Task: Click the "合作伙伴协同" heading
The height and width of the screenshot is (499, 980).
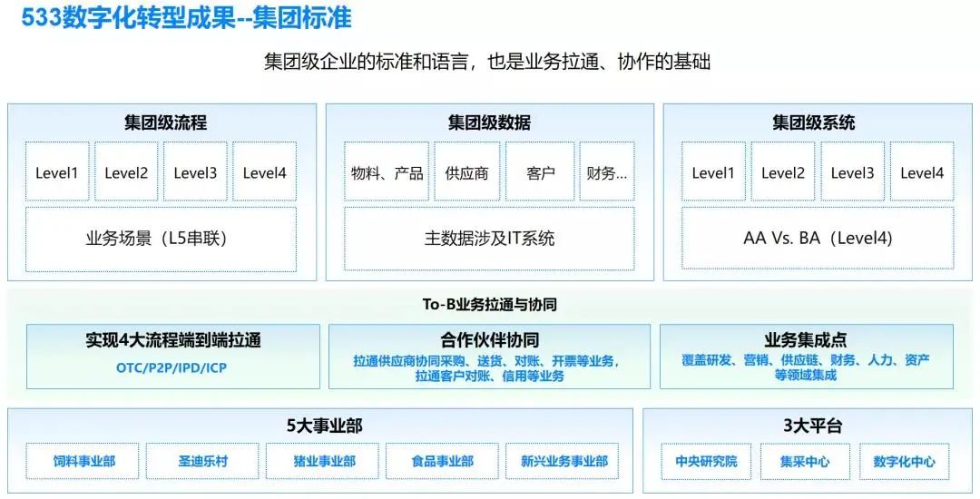Action: coord(489,340)
